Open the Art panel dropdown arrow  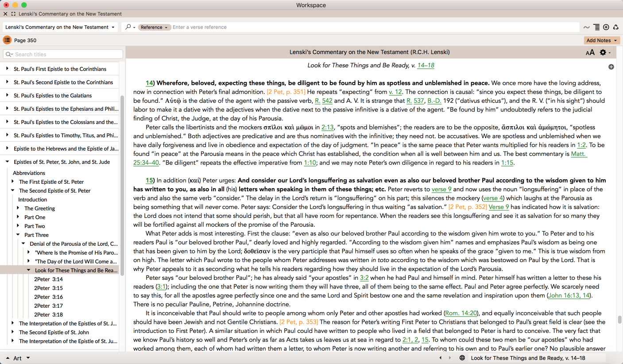click(x=28, y=358)
